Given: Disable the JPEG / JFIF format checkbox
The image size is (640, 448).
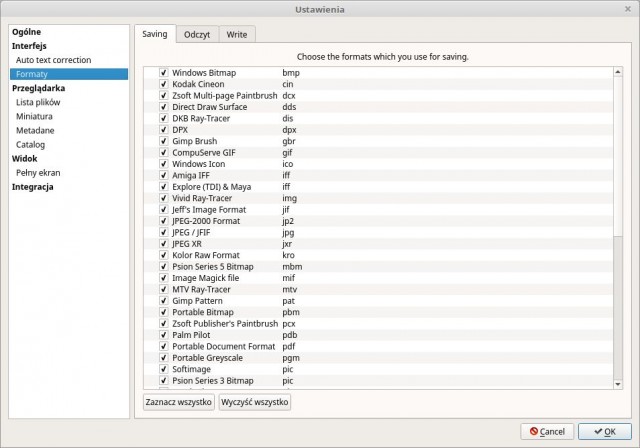Looking at the screenshot, I should click(x=164, y=232).
